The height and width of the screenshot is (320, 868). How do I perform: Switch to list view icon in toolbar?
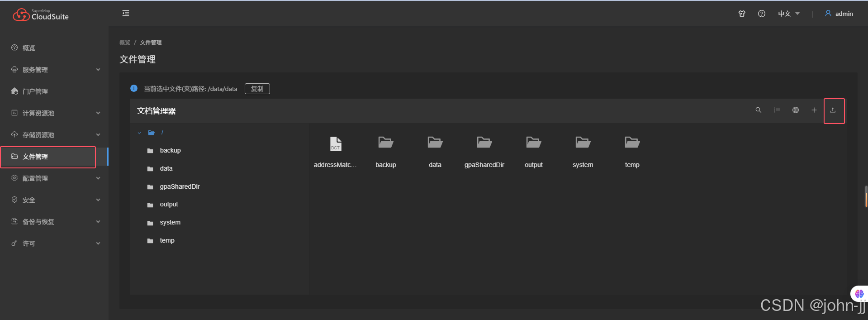tap(777, 110)
